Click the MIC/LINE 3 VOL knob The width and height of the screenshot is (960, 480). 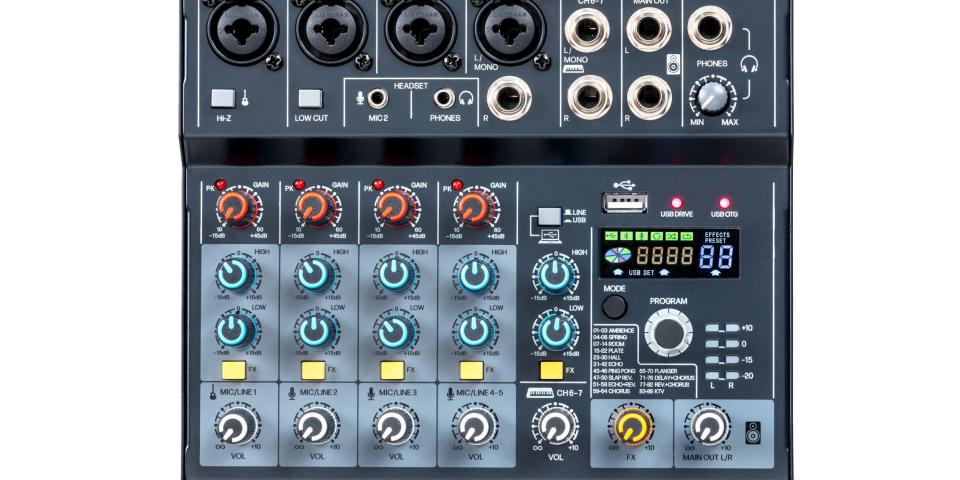[x=396, y=426]
